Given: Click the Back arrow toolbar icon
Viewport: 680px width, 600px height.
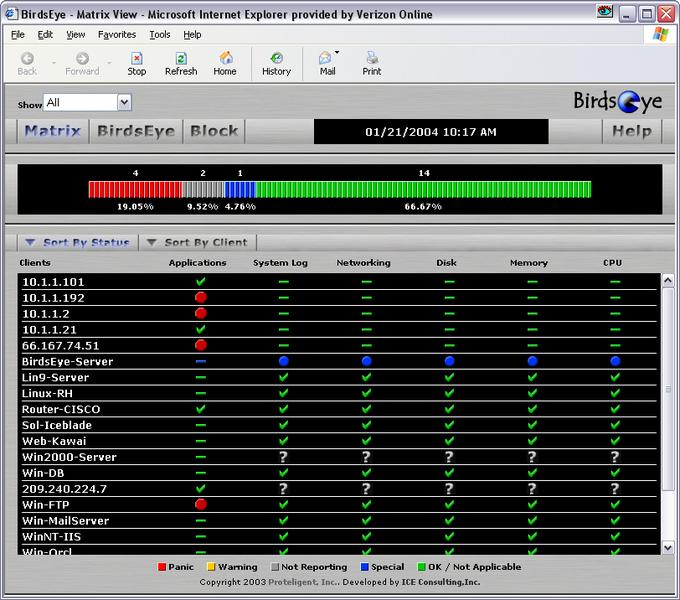Looking at the screenshot, I should pyautogui.click(x=27, y=58).
